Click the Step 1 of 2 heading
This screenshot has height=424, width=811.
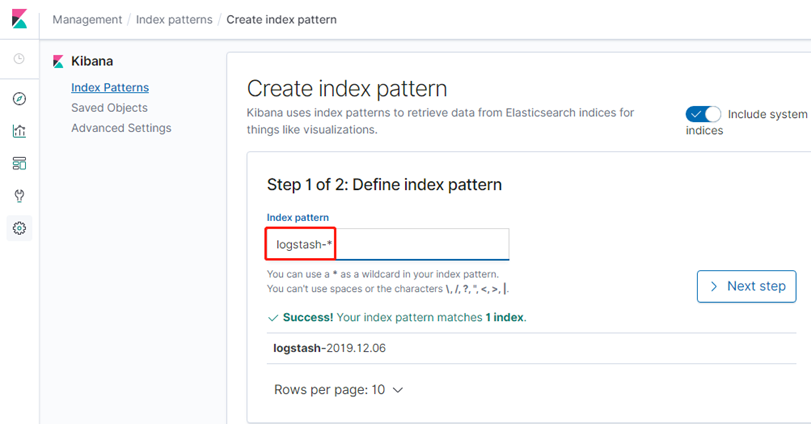pyautogui.click(x=384, y=185)
